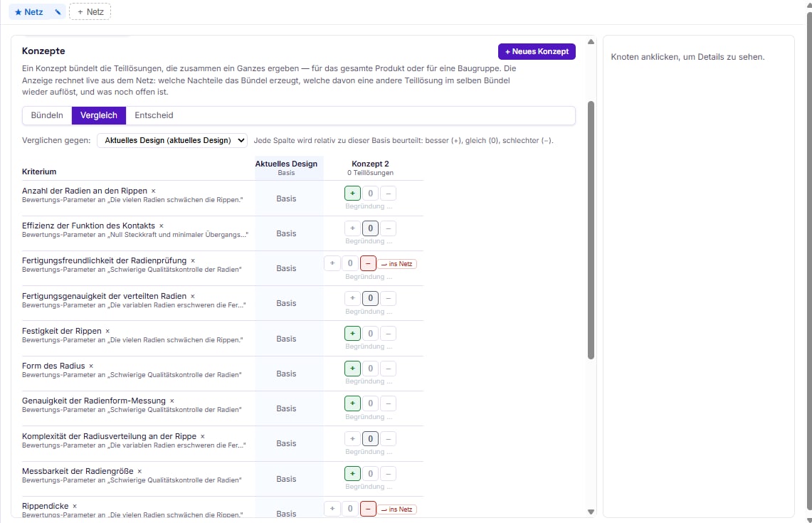The height and width of the screenshot is (523, 812).
Task: Click the Kriterium column header
Action: (39, 172)
